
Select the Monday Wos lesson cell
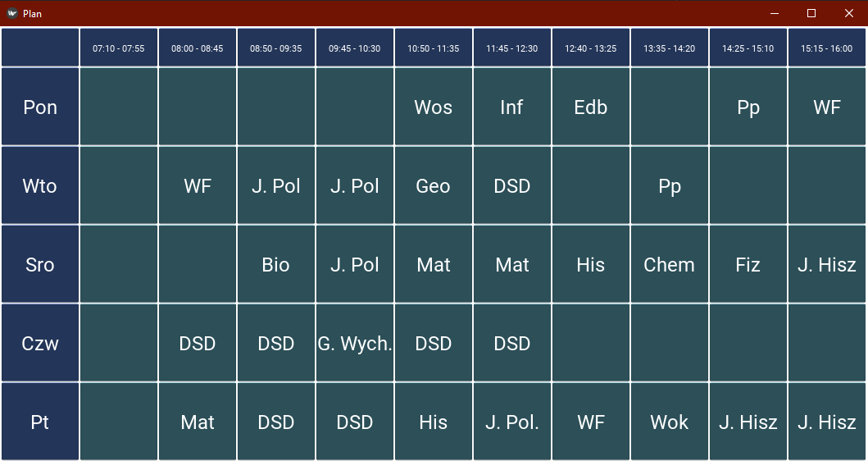pyautogui.click(x=434, y=107)
